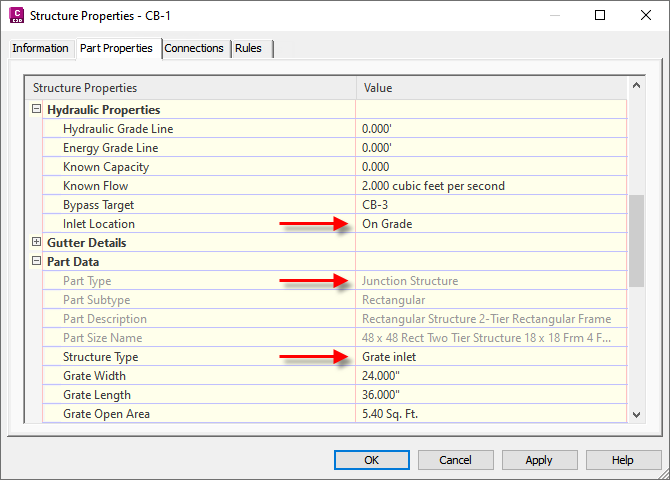Viewport: 670px width, 480px height.
Task: Collapse the Part Data group
Action: pyautogui.click(x=37, y=261)
